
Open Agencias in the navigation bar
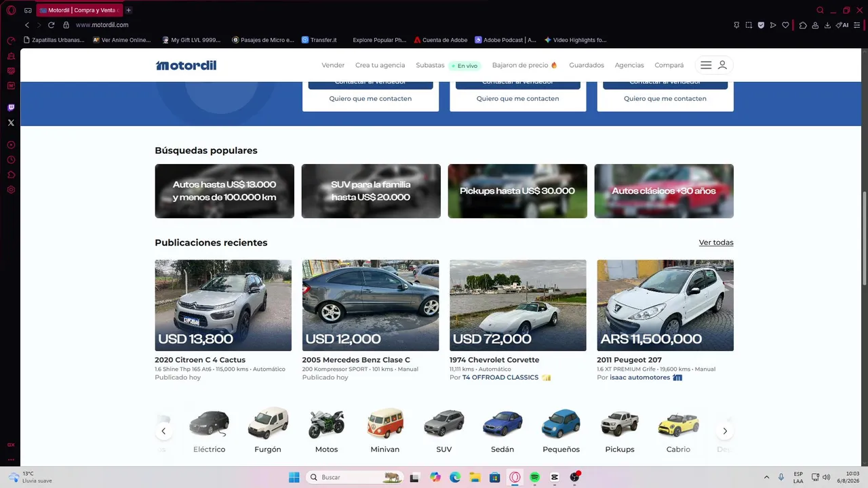coord(629,65)
